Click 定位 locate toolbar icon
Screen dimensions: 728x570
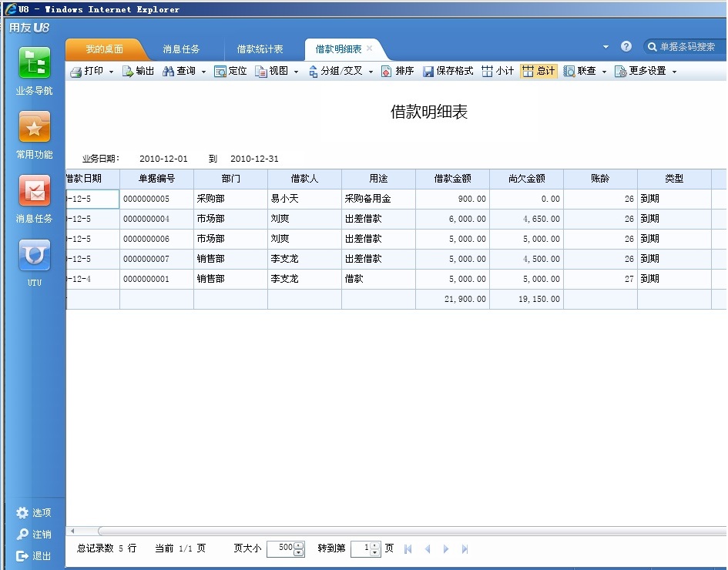click(x=220, y=72)
